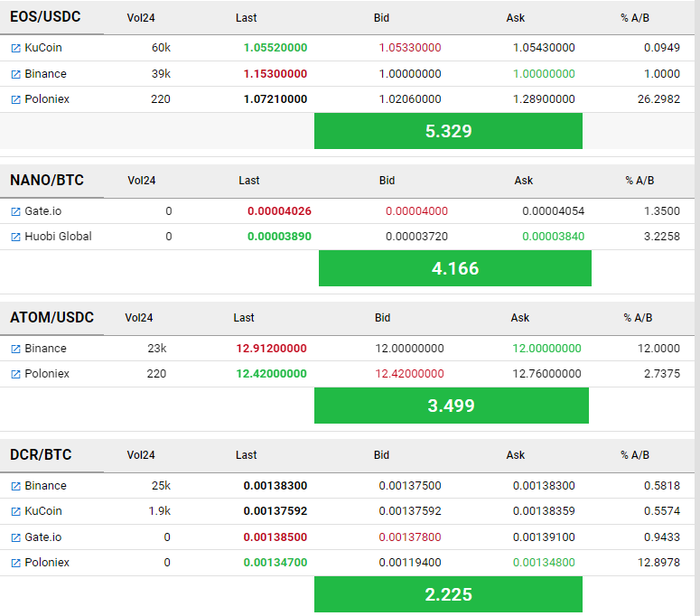Select the ATOM/USDC pair heading
This screenshot has width=700, height=616.
pos(51,317)
